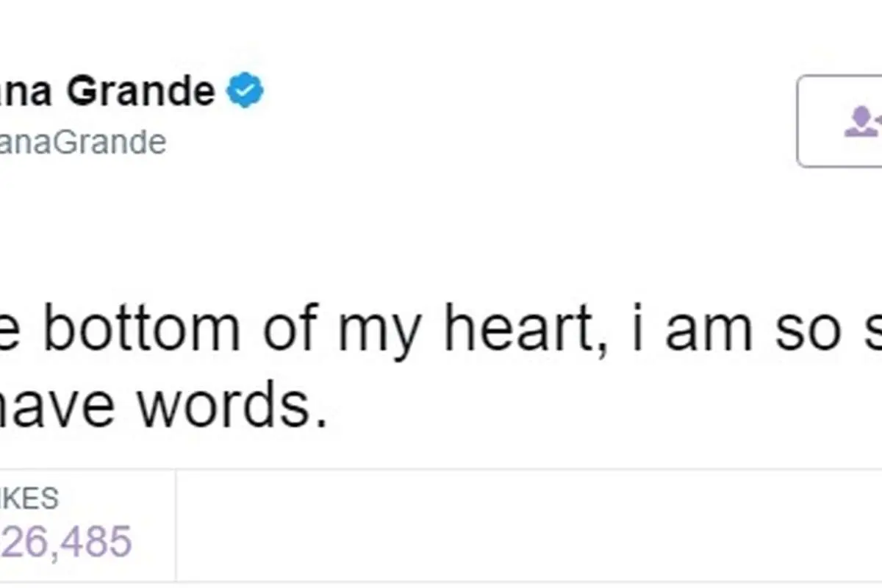The image size is (882, 588).
Task: Click the blue verified badge icon
Action: coord(245,91)
